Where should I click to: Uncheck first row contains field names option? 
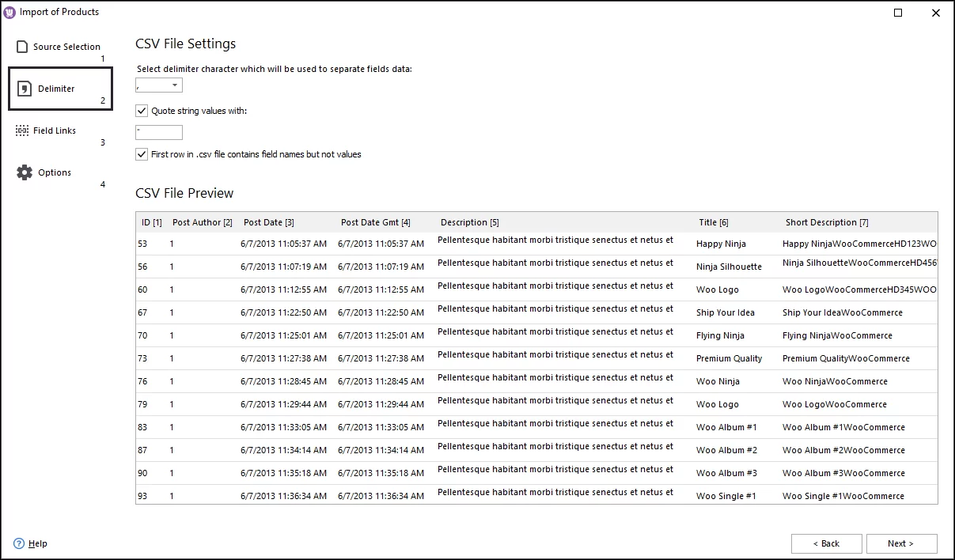point(141,154)
